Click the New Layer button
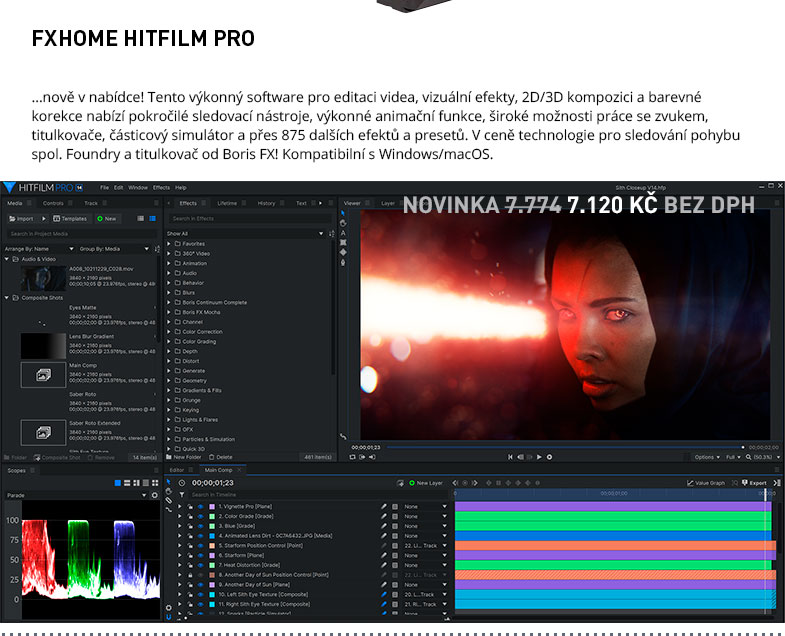Viewport: 785px width, 636px height. click(x=426, y=483)
